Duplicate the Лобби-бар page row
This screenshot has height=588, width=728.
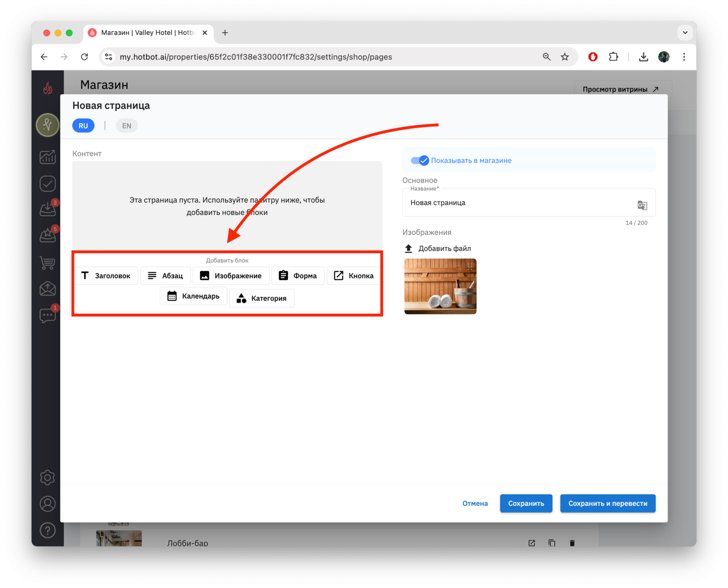552,543
